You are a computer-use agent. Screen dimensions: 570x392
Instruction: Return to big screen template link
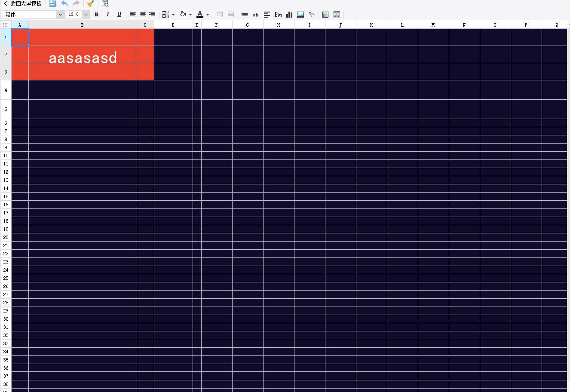pyautogui.click(x=23, y=3)
